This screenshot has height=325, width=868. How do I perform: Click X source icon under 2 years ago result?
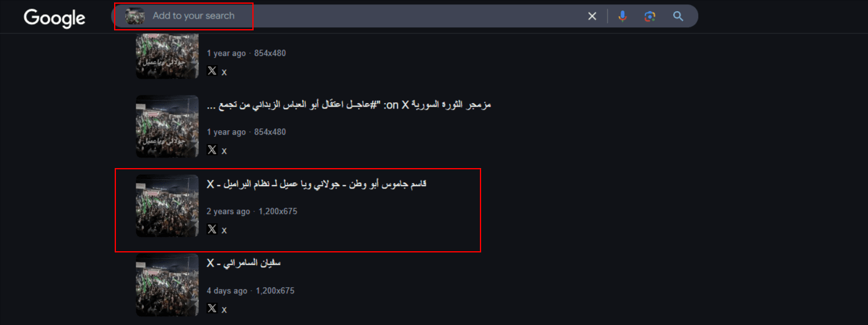click(212, 229)
